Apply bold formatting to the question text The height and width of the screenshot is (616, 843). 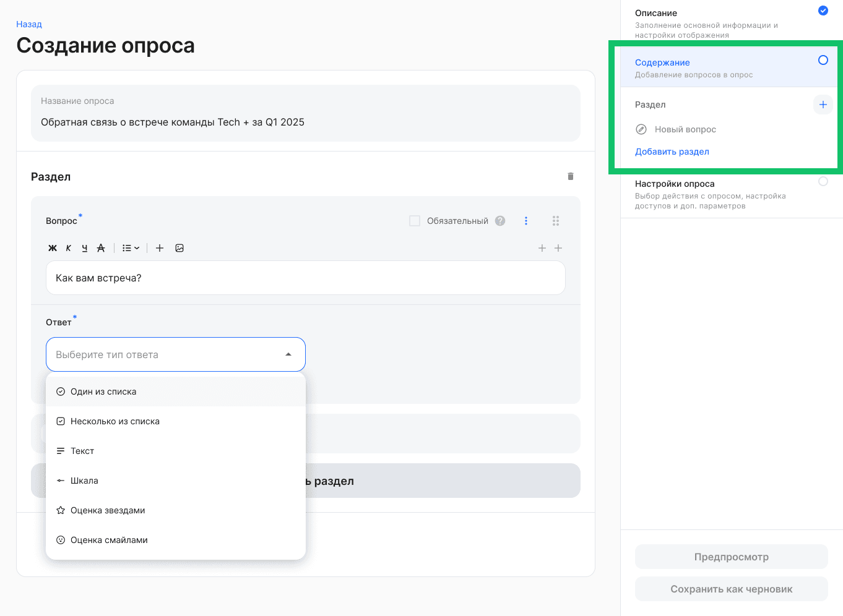point(53,247)
